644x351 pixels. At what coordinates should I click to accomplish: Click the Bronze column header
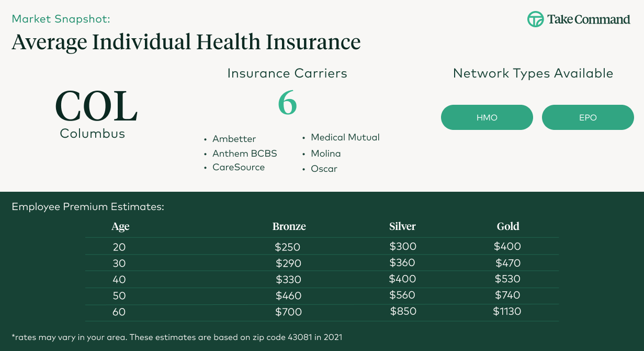click(289, 226)
